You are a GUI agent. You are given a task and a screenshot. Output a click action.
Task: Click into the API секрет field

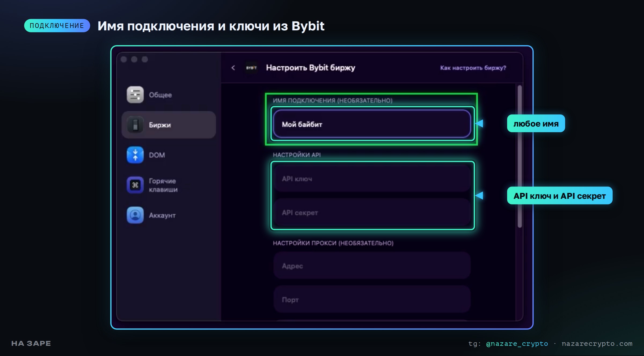[372, 212]
